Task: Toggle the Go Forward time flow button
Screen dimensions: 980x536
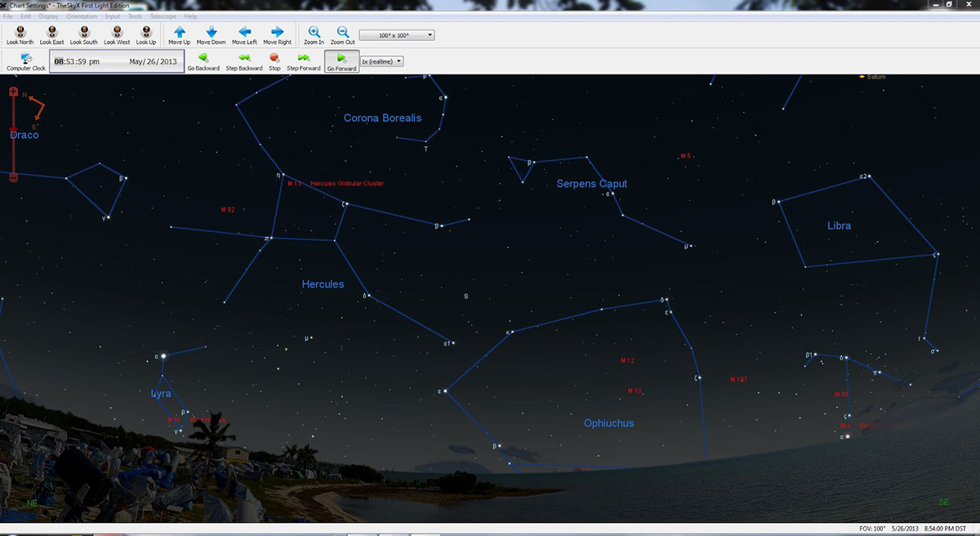Action: tap(341, 61)
